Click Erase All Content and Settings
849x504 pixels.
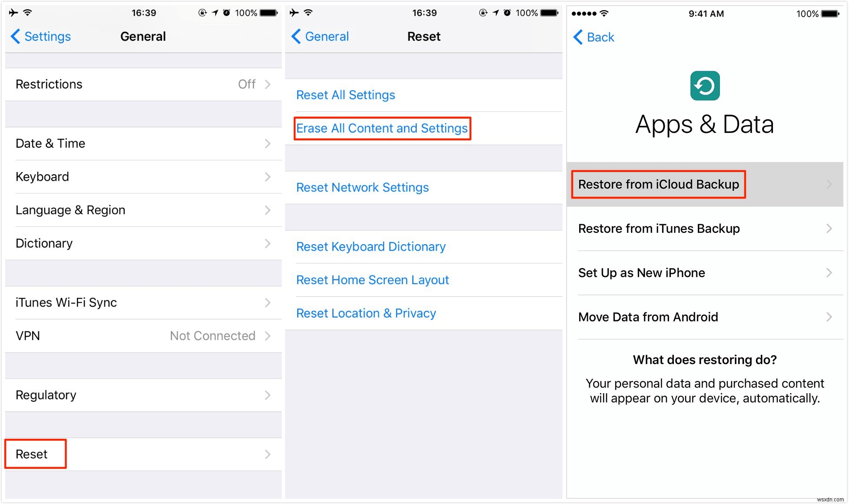point(381,127)
